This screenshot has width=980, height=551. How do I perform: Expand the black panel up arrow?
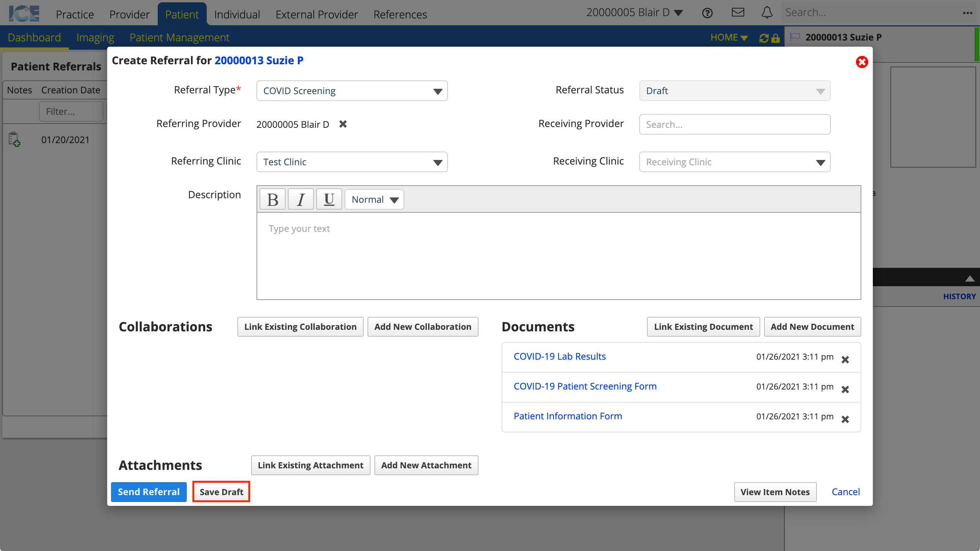pos(970,278)
